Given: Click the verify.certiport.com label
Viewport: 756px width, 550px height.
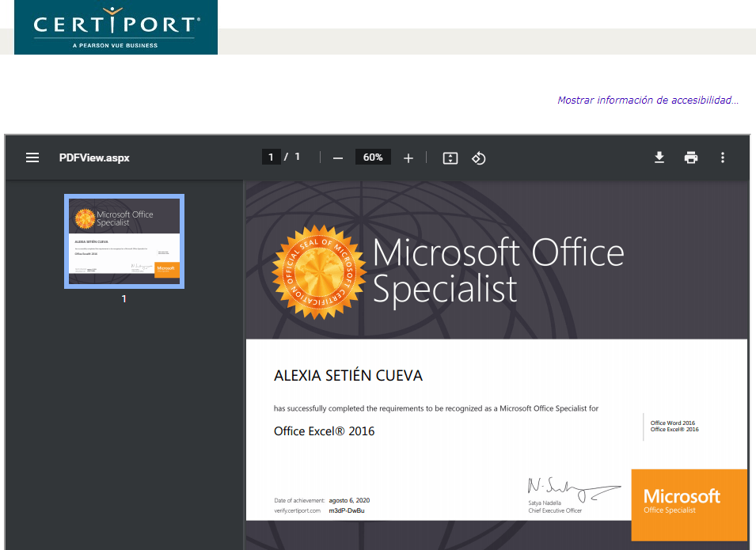Looking at the screenshot, I should coord(297,510).
